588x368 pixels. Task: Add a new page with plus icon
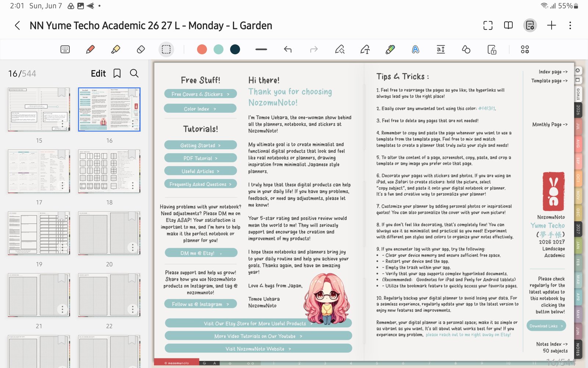(x=551, y=25)
